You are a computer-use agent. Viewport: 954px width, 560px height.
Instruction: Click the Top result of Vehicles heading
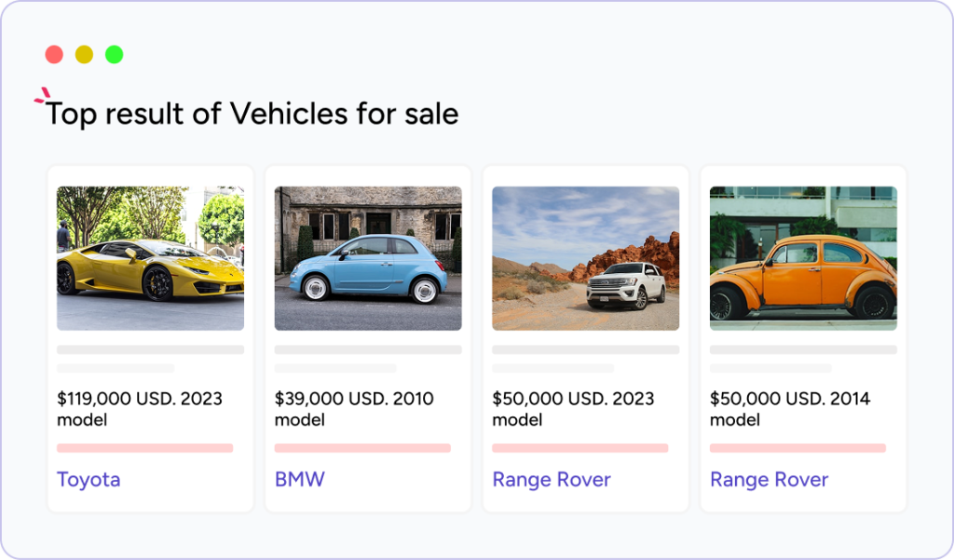pos(252,114)
